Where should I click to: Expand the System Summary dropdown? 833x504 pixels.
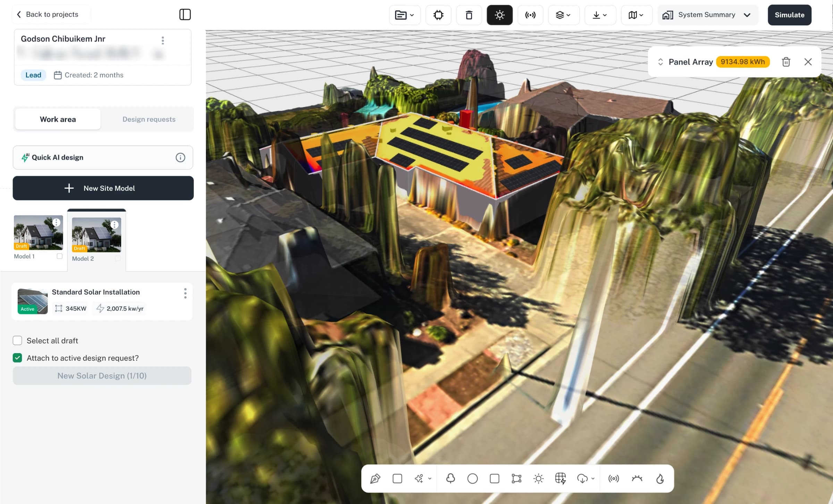coord(708,15)
